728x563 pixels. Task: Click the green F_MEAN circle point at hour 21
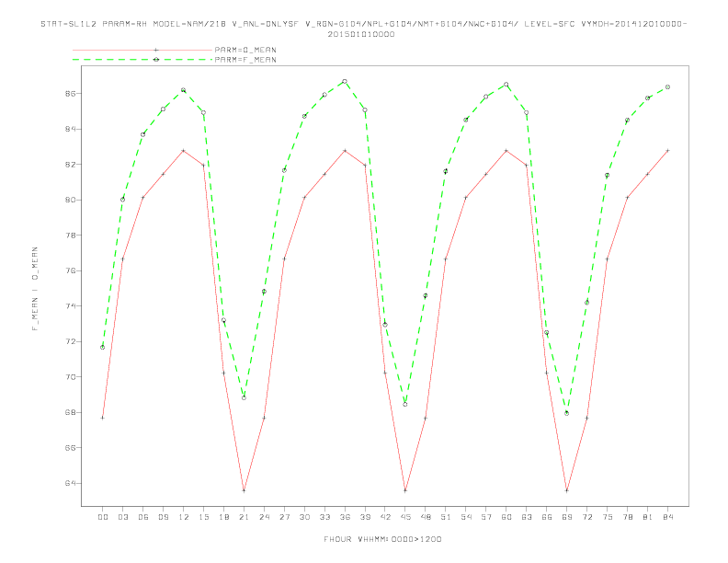pos(244,397)
